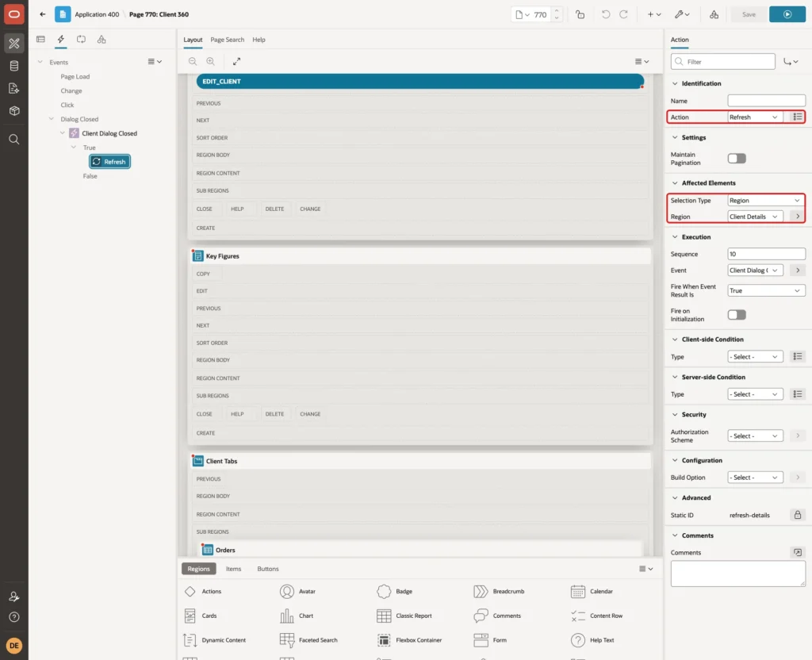Open the Build Option dropdown
Screen dimensions: 812x660
(755, 478)
